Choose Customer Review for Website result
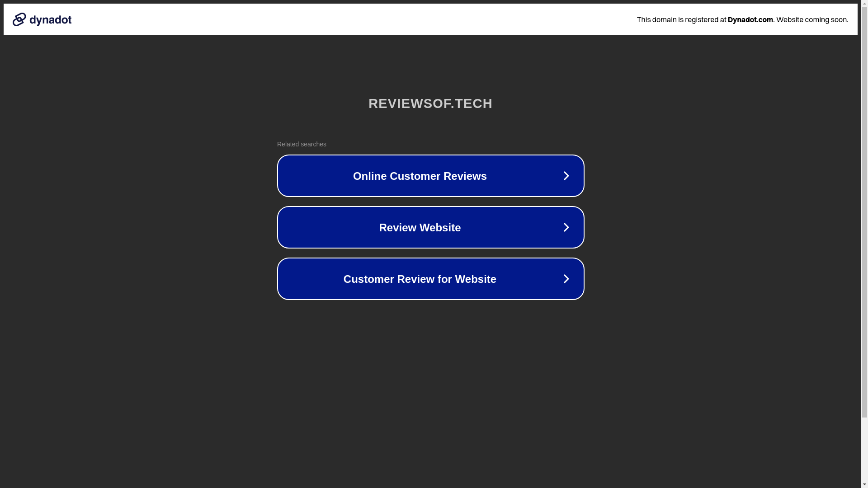Viewport: 868px width, 488px height. point(419,279)
